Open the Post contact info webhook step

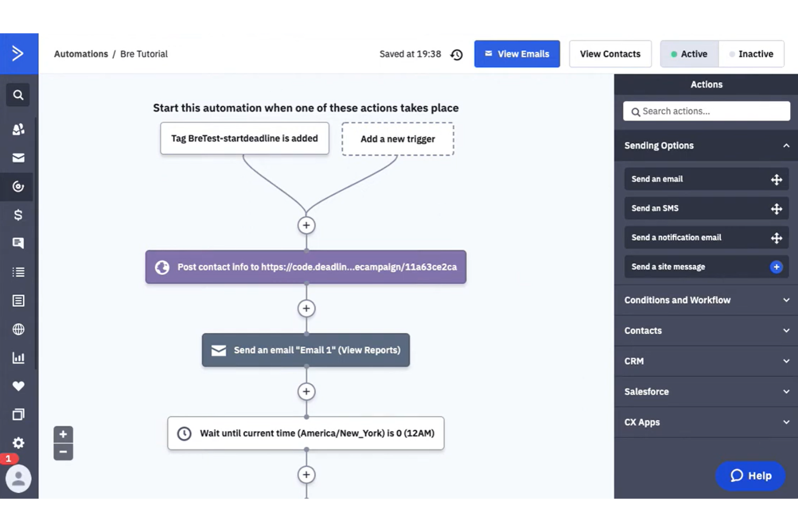[306, 267]
